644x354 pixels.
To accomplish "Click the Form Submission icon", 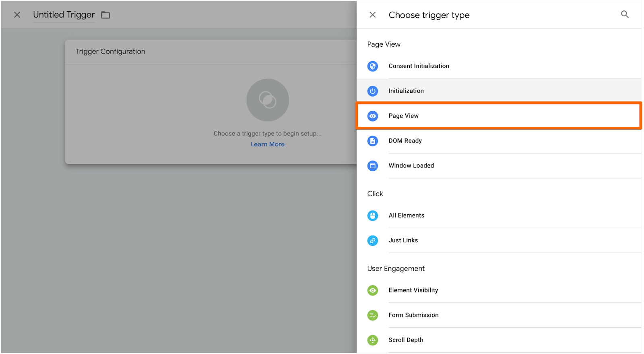I will [x=373, y=315].
